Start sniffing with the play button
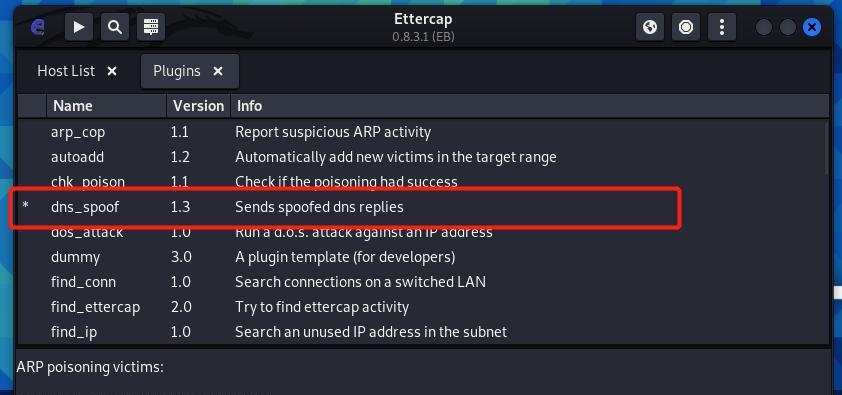 (x=79, y=27)
